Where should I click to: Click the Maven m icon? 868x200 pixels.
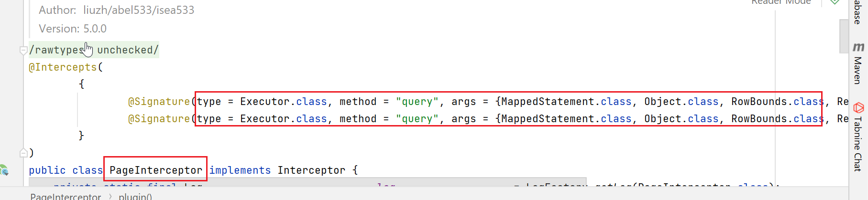coord(858,47)
